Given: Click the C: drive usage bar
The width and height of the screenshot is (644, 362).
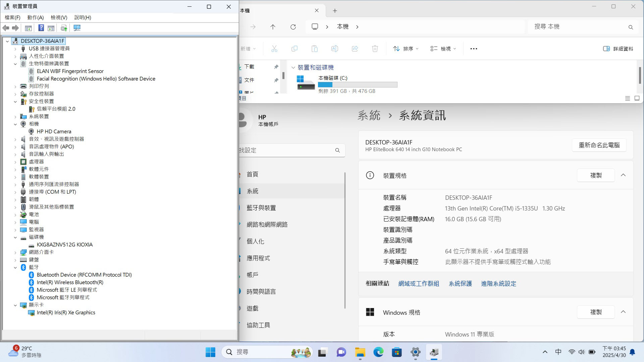Looking at the screenshot, I should (358, 85).
